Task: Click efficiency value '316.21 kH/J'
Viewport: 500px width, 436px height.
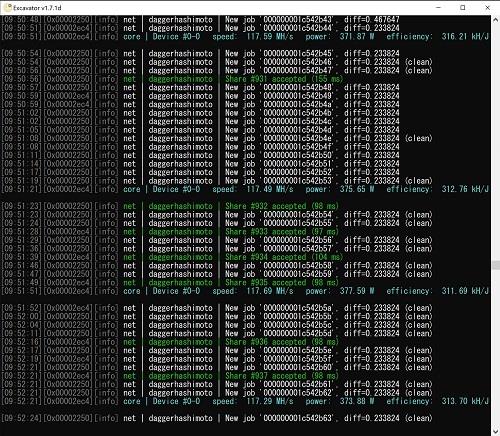Action: click(465, 36)
